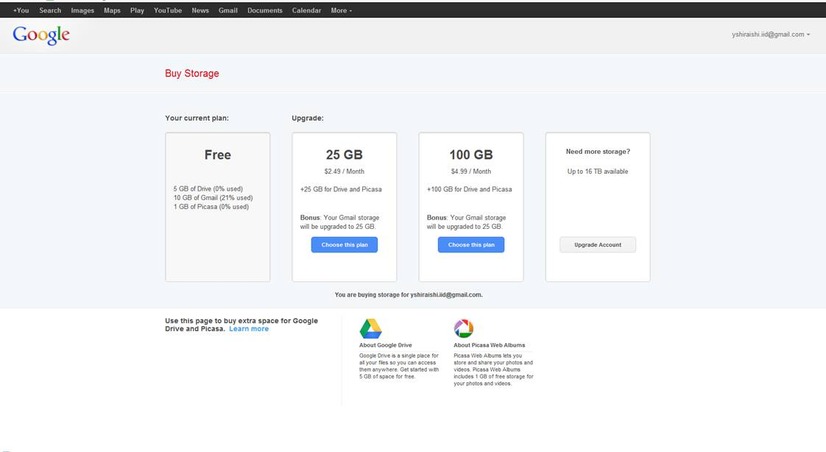The image size is (826, 452).
Task: Click the Upgrade Account button
Action: (598, 244)
